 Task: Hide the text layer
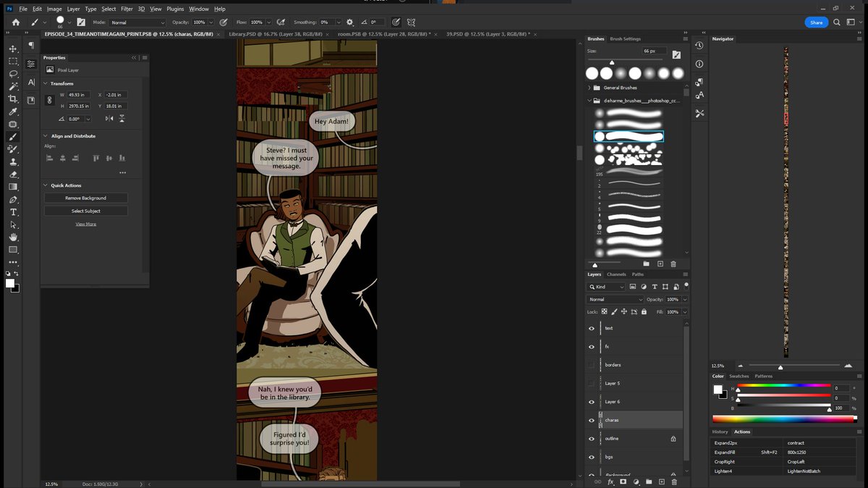click(x=592, y=328)
